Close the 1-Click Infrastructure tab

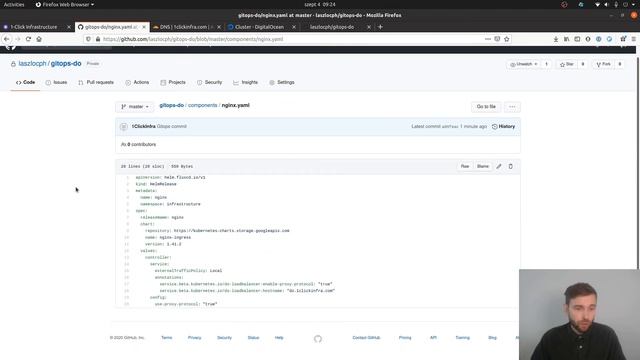point(69,27)
